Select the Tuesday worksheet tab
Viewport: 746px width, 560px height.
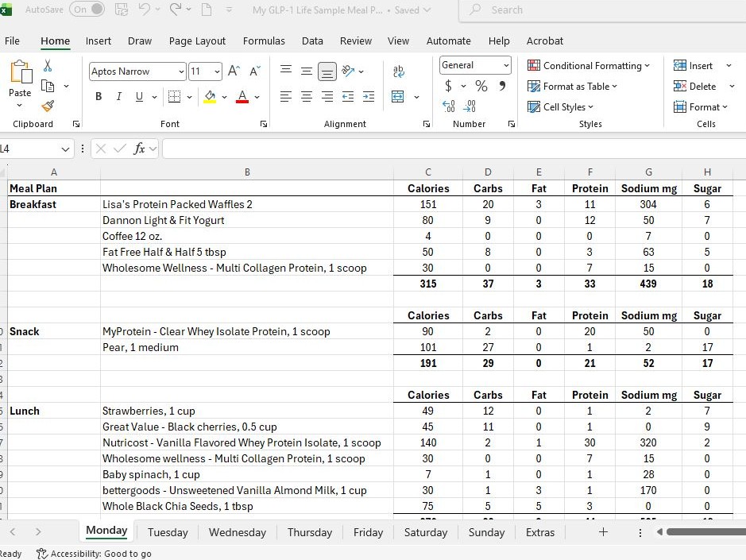(x=167, y=532)
